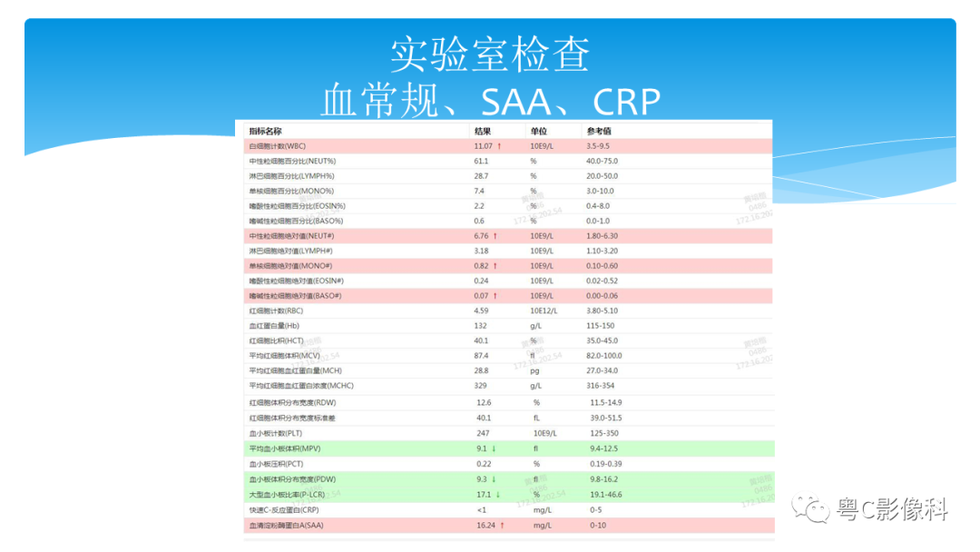Select the 血小板计数(PLT) row label
The width and height of the screenshot is (980, 552).
click(276, 434)
